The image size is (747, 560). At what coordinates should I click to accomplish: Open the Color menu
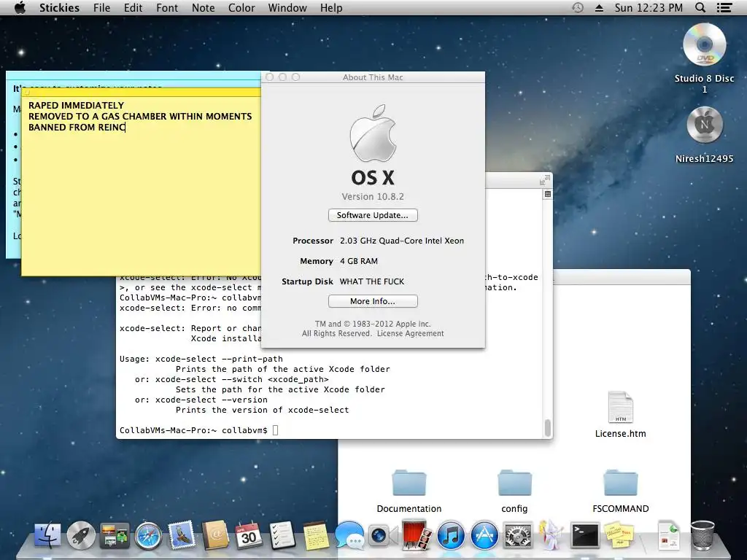coord(241,7)
